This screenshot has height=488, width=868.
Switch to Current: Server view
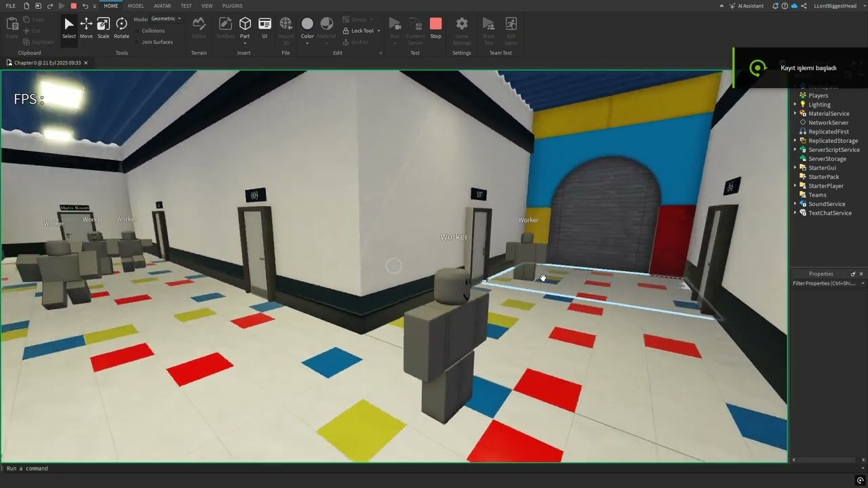[x=415, y=30]
